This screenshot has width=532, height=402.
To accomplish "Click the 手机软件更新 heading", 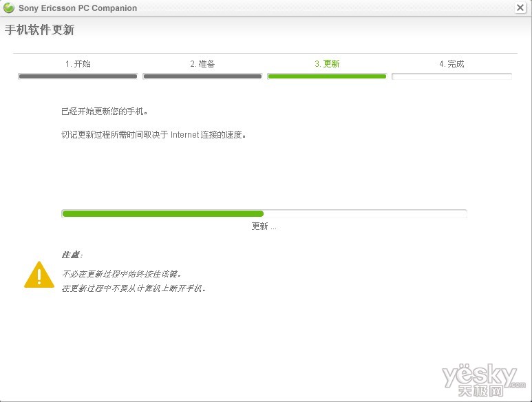I will click(39, 30).
